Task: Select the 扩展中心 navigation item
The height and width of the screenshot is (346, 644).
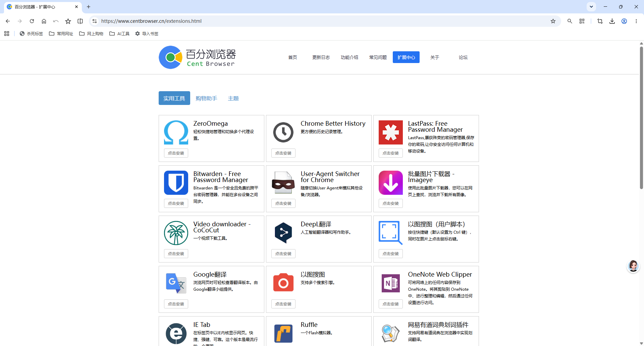Action: (x=406, y=57)
